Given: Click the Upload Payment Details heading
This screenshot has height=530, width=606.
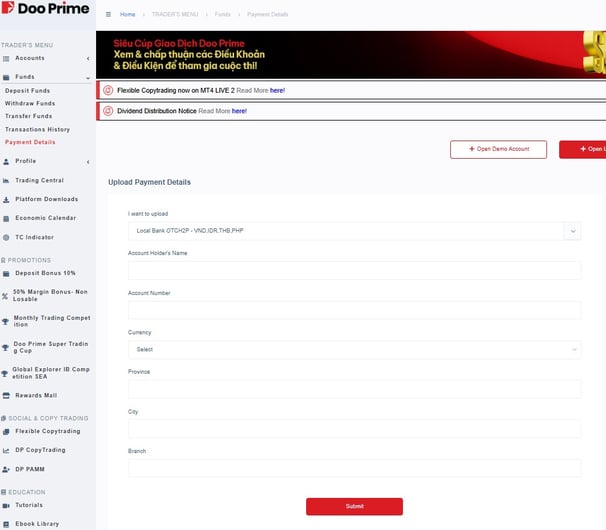Looking at the screenshot, I should click(x=150, y=182).
